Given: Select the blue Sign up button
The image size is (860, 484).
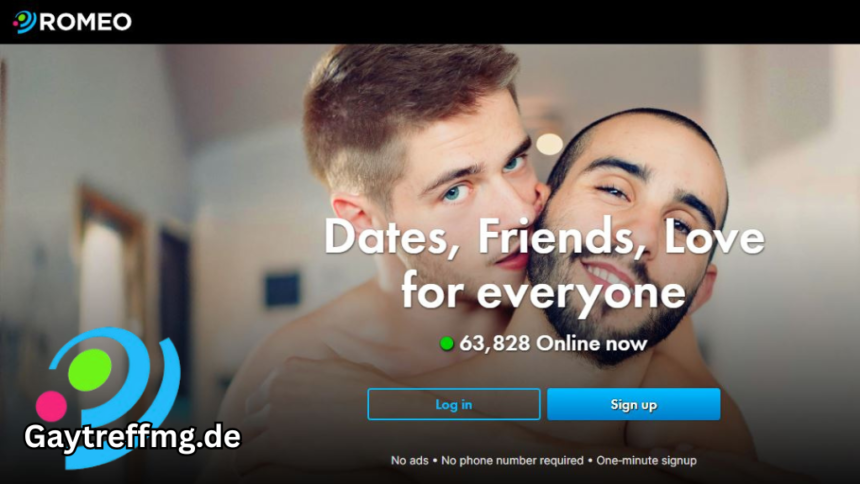Looking at the screenshot, I should point(633,404).
